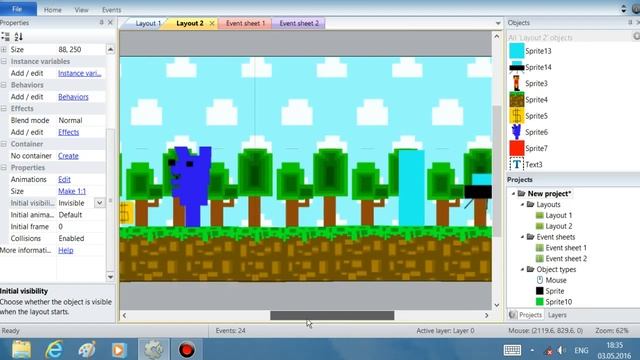Switch to the Layout 1 tab

click(x=148, y=24)
